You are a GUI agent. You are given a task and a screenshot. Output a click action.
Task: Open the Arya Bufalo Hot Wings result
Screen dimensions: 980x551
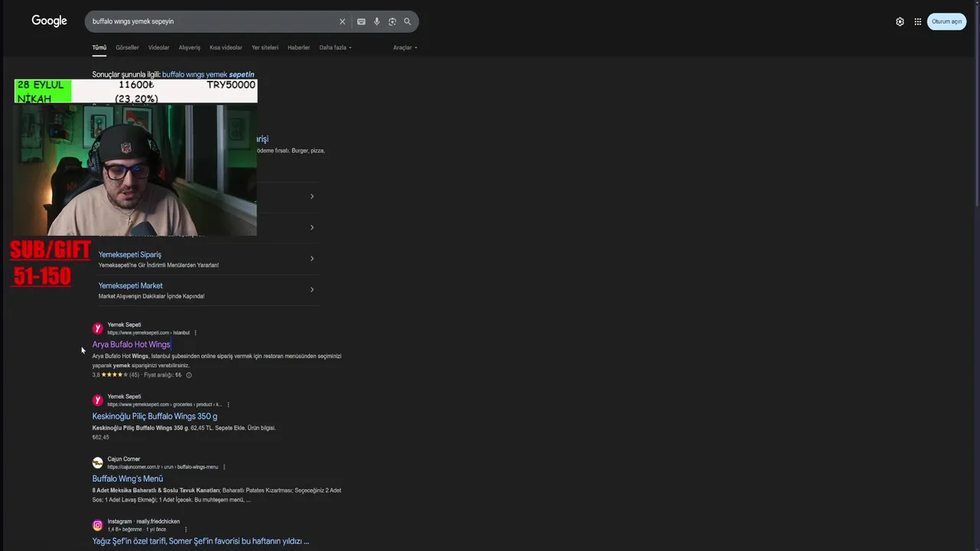[131, 344]
